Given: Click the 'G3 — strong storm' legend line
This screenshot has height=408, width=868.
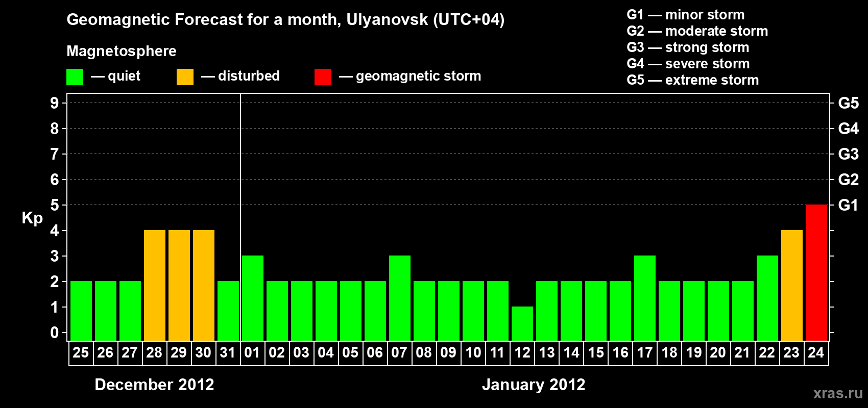Looking at the screenshot, I should point(688,47).
